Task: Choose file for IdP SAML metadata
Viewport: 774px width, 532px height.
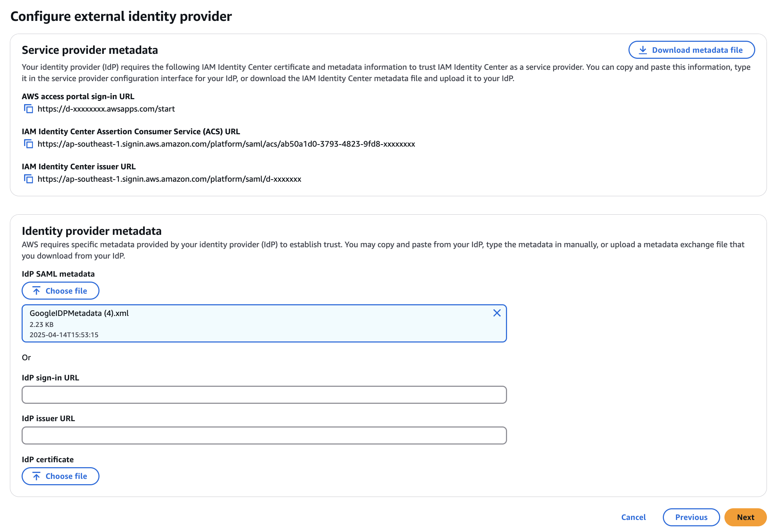Action: (61, 291)
